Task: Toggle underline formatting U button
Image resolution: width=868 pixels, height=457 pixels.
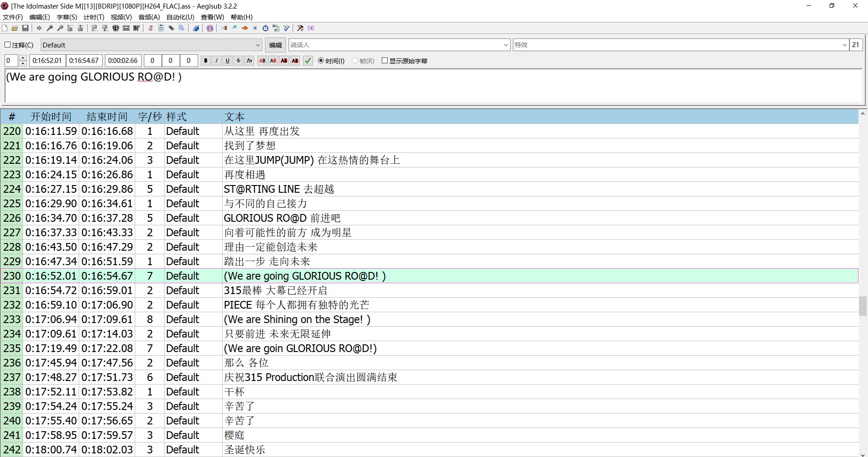Action: pyautogui.click(x=228, y=61)
